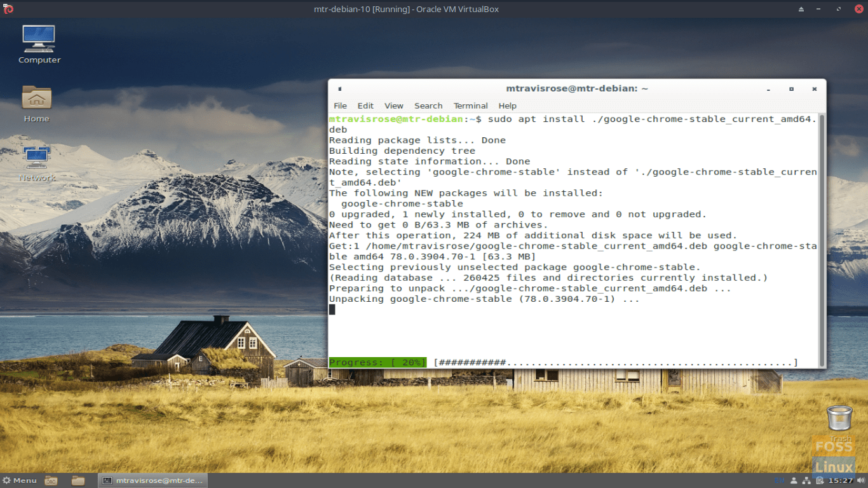Open the network connections tray icon

pyautogui.click(x=806, y=480)
